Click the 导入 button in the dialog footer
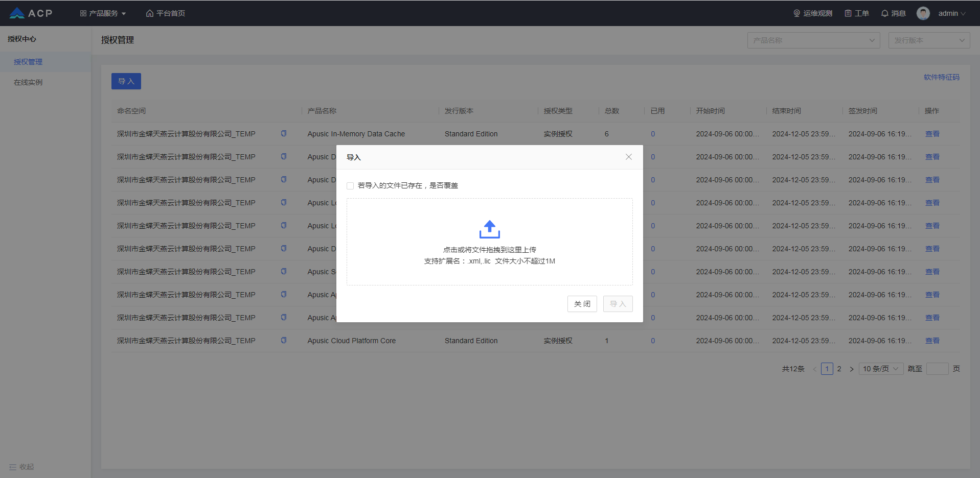 [x=618, y=304]
